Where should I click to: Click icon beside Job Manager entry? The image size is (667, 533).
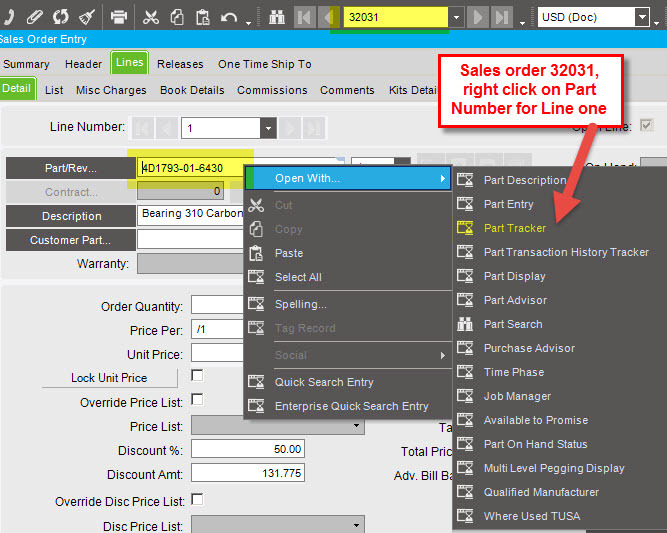pyautogui.click(x=465, y=396)
